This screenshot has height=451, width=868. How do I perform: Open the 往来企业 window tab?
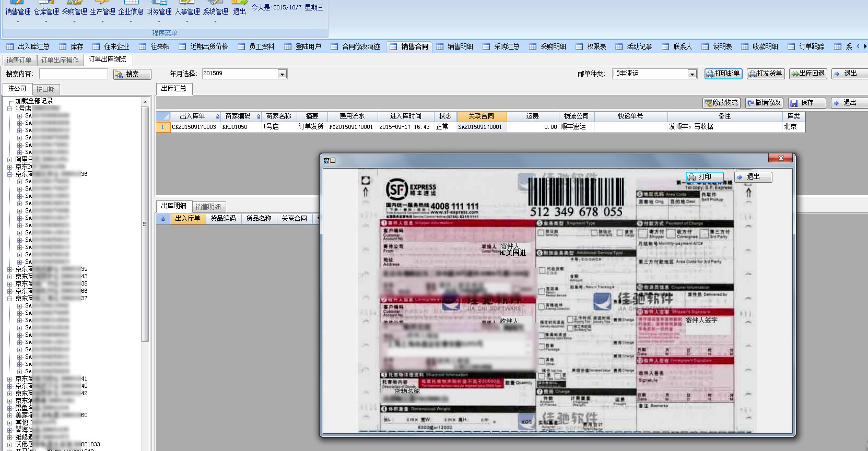click(111, 46)
